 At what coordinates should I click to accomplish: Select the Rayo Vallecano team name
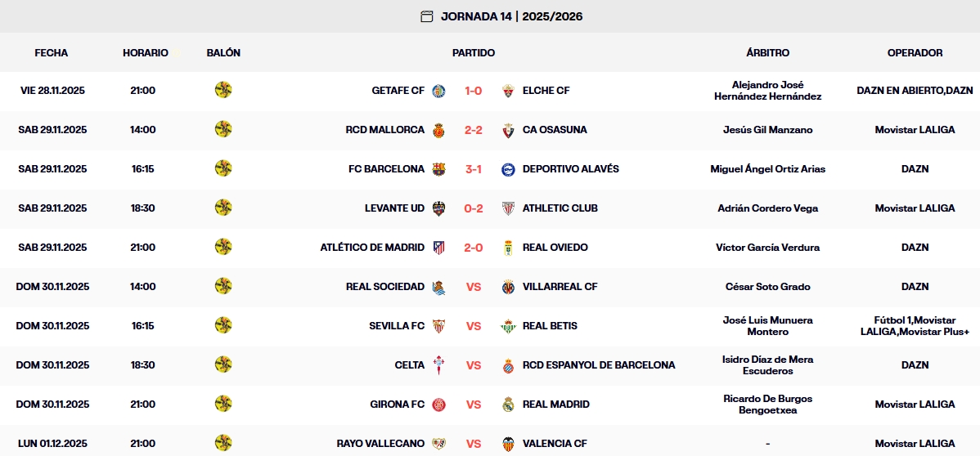380,444
